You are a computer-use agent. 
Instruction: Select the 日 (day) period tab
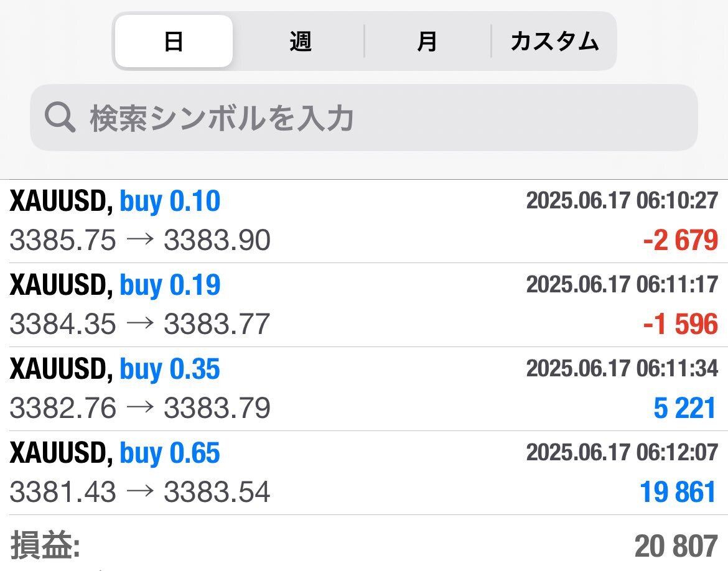(x=174, y=42)
